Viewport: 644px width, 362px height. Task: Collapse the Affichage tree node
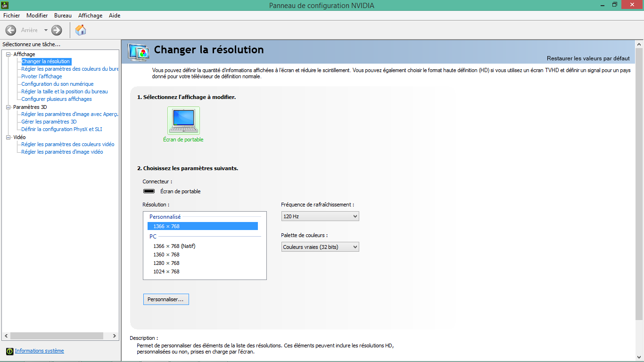point(8,54)
